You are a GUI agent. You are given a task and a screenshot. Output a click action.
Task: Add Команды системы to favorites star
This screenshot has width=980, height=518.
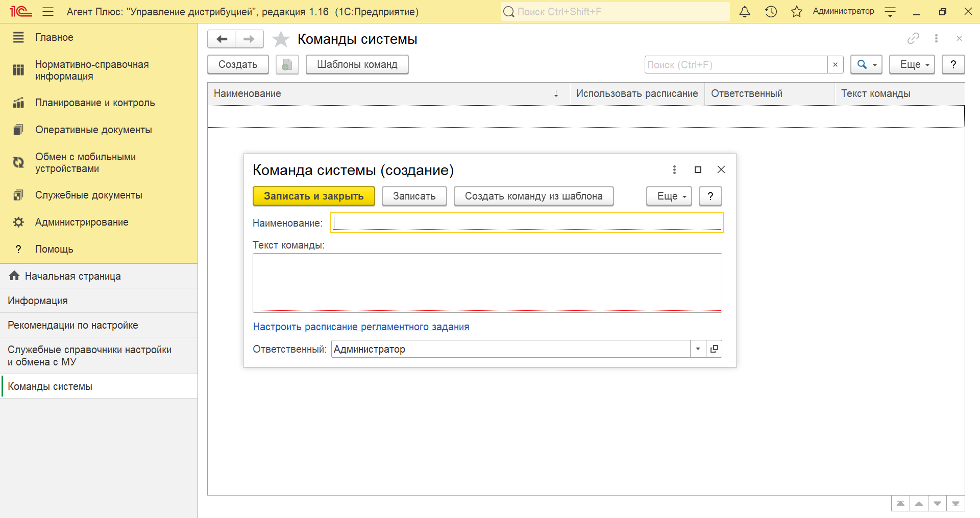[281, 39]
